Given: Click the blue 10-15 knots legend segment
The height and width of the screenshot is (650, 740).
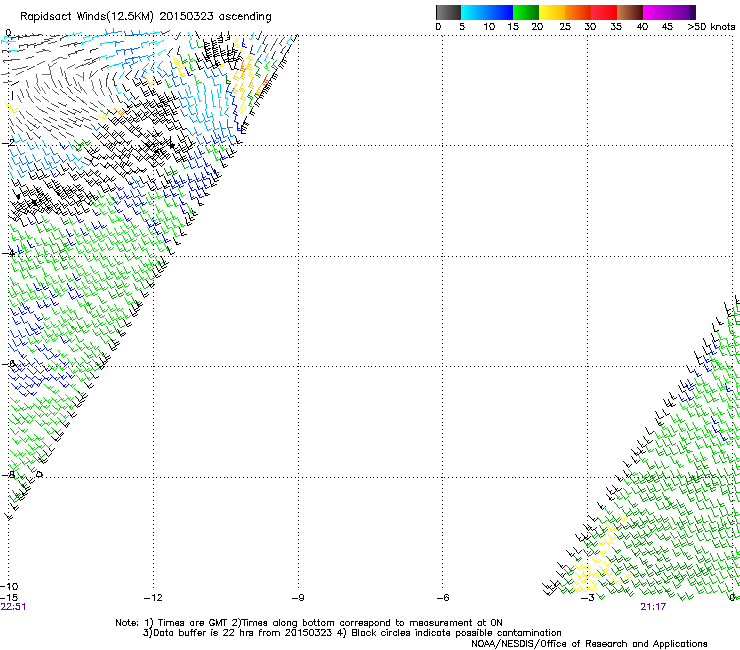Looking at the screenshot, I should 500,12.
